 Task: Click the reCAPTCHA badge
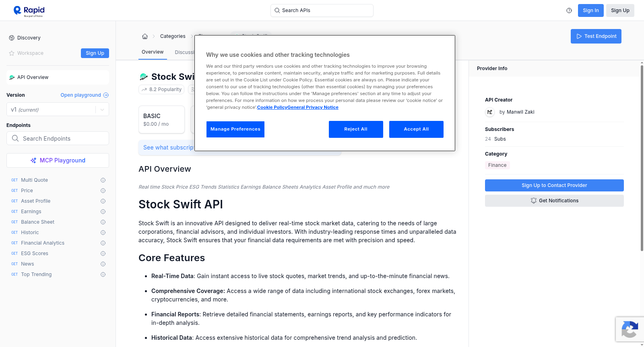point(630,329)
